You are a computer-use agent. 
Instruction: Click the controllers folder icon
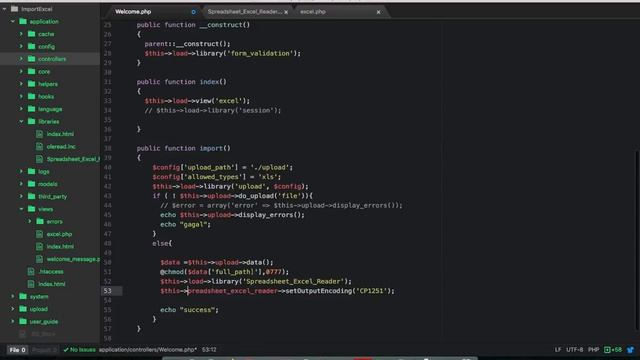pyautogui.click(x=31, y=59)
